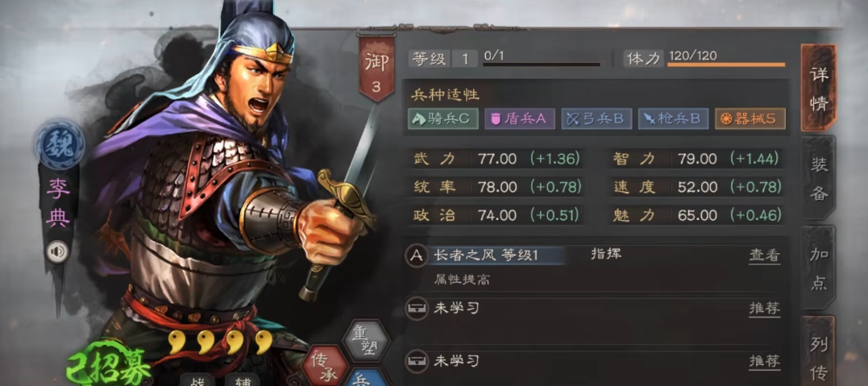Open the 加点 tab

(819, 268)
